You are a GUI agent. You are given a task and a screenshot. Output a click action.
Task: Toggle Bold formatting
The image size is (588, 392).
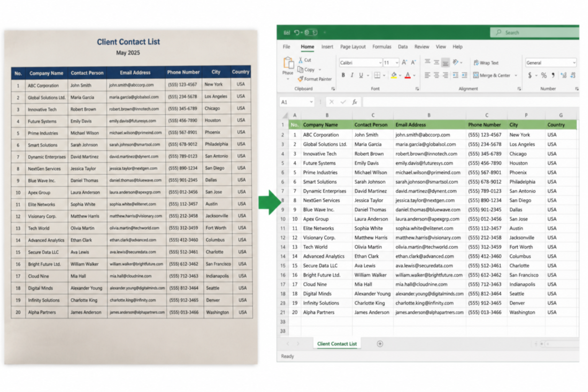pos(343,75)
